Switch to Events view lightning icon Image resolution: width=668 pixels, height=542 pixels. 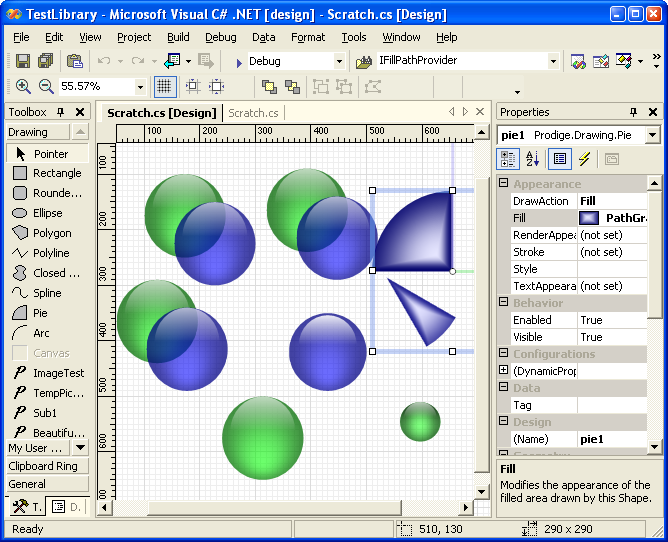(x=585, y=159)
